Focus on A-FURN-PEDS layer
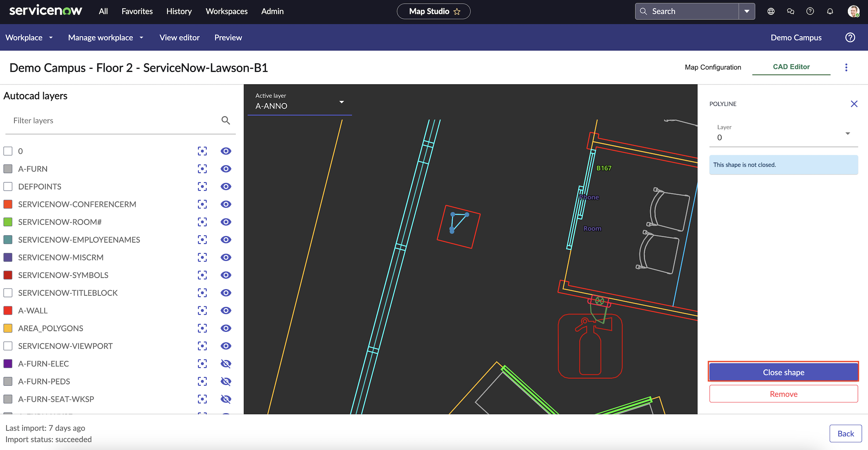This screenshot has height=450, width=868. pos(202,382)
